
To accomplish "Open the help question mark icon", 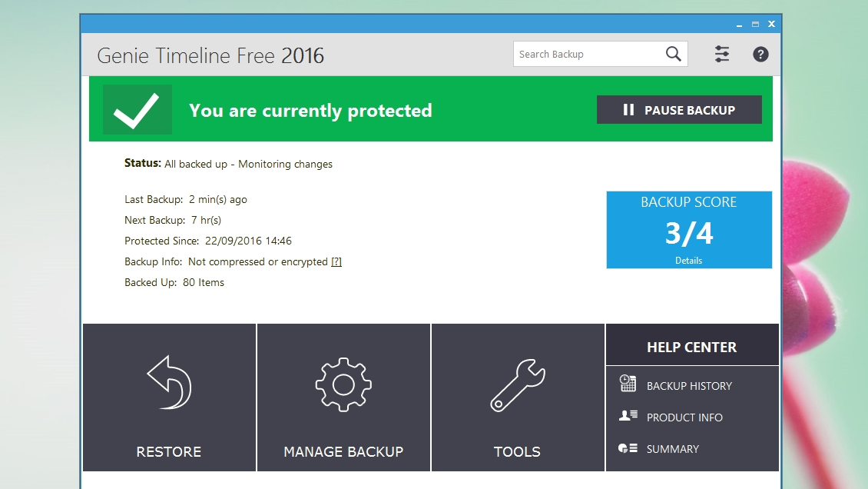I will [760, 55].
